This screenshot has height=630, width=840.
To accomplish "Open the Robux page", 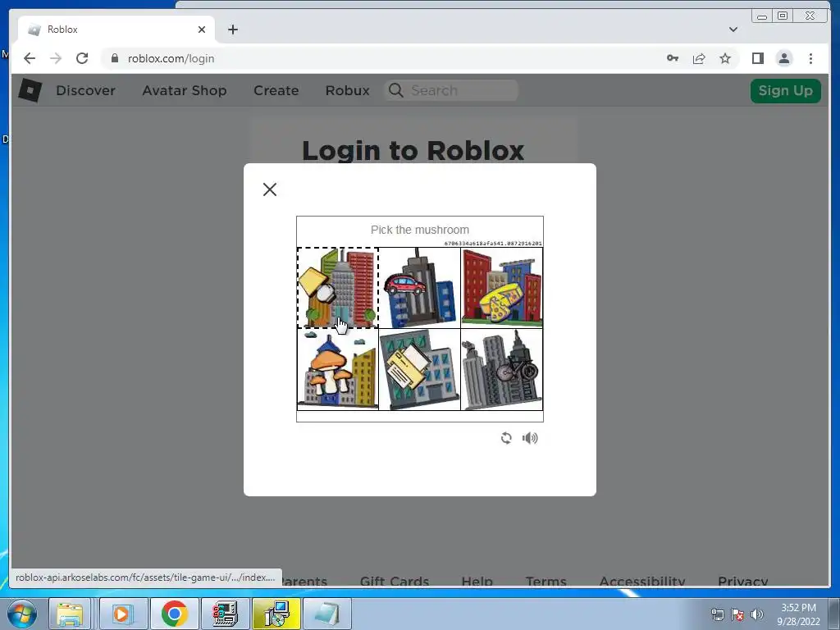I will point(348,90).
